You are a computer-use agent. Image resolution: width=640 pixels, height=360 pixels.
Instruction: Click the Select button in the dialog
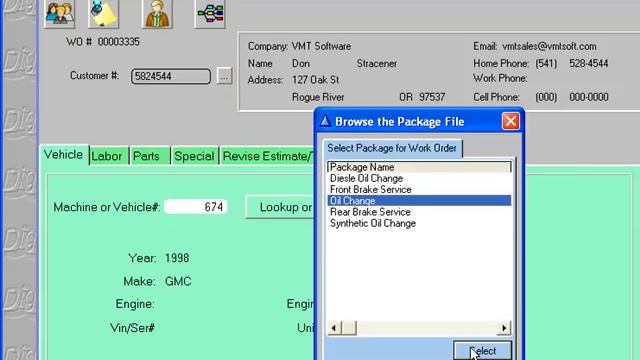(482, 351)
